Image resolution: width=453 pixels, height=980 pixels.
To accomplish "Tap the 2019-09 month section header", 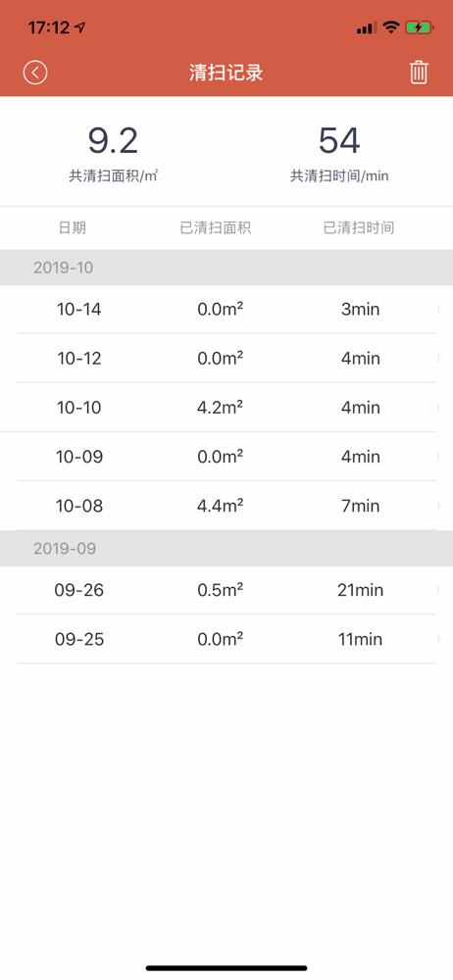I will [x=226, y=548].
